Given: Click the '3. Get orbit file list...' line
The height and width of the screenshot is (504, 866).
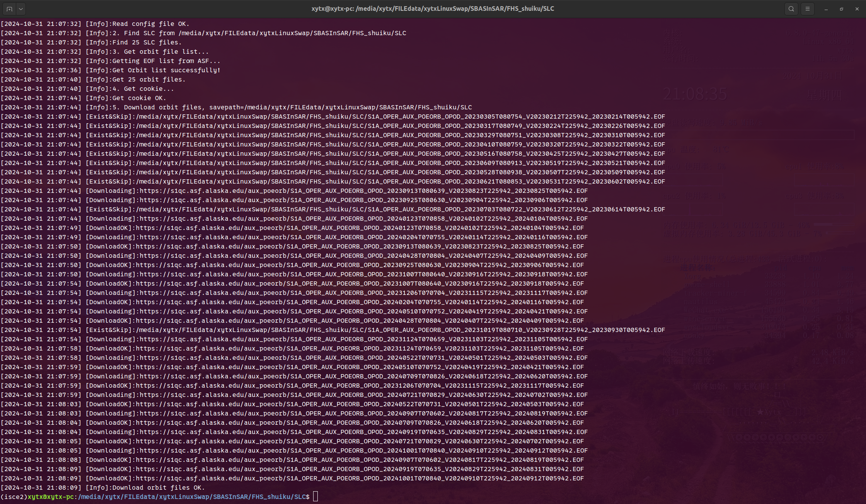Looking at the screenshot, I should (105, 52).
